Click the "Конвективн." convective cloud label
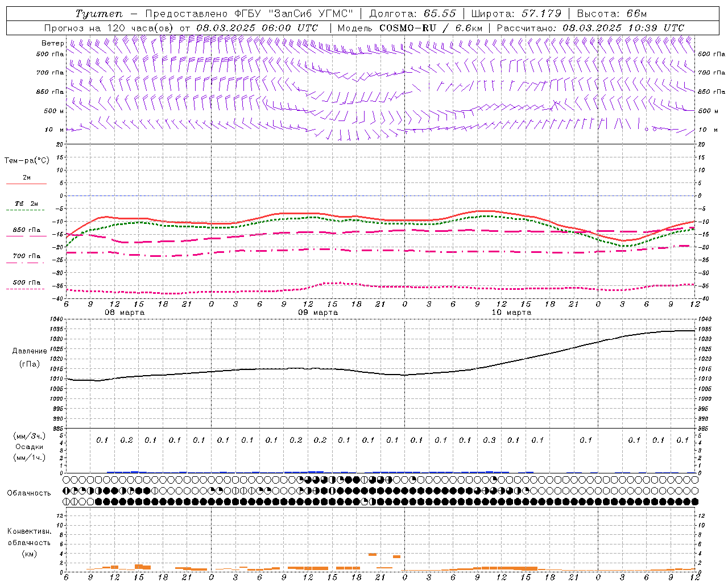 (29, 531)
